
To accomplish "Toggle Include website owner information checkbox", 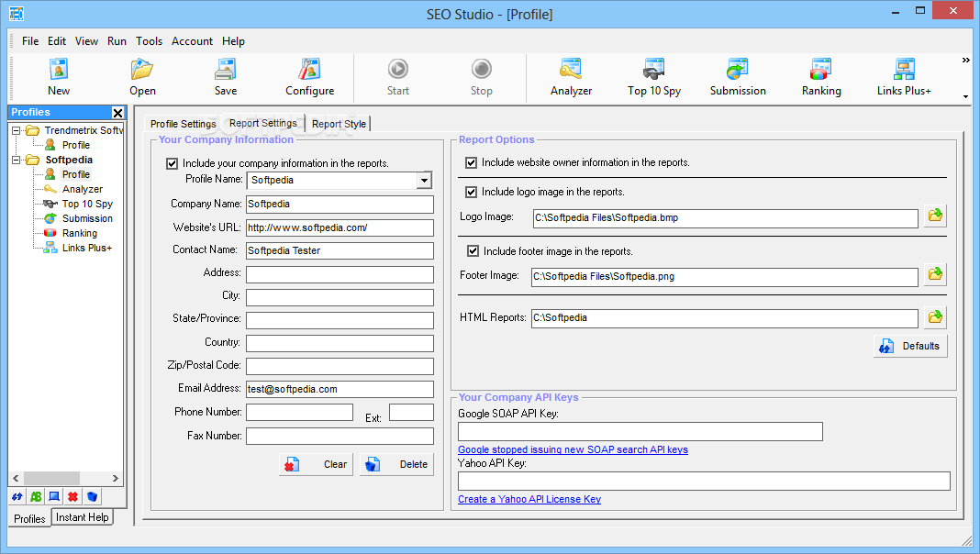I will click(x=472, y=163).
